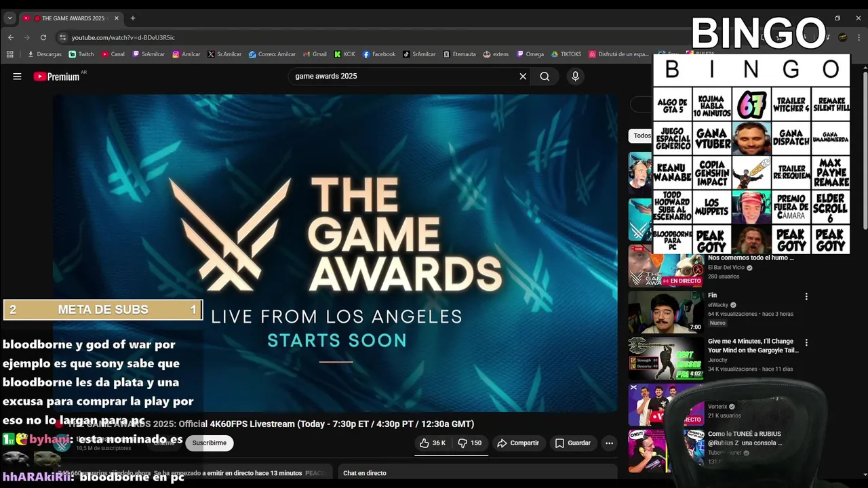
Task: Reload the YouTube page
Action: 43,37
